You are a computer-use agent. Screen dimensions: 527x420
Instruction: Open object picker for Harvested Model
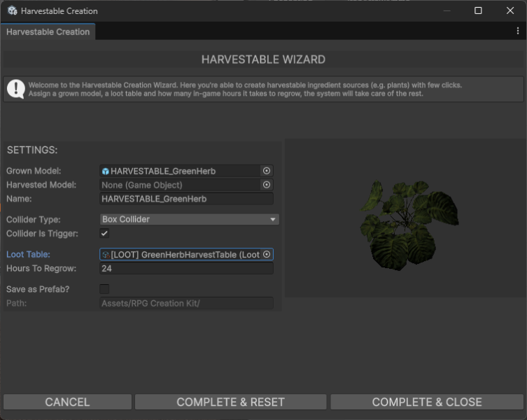coord(267,185)
